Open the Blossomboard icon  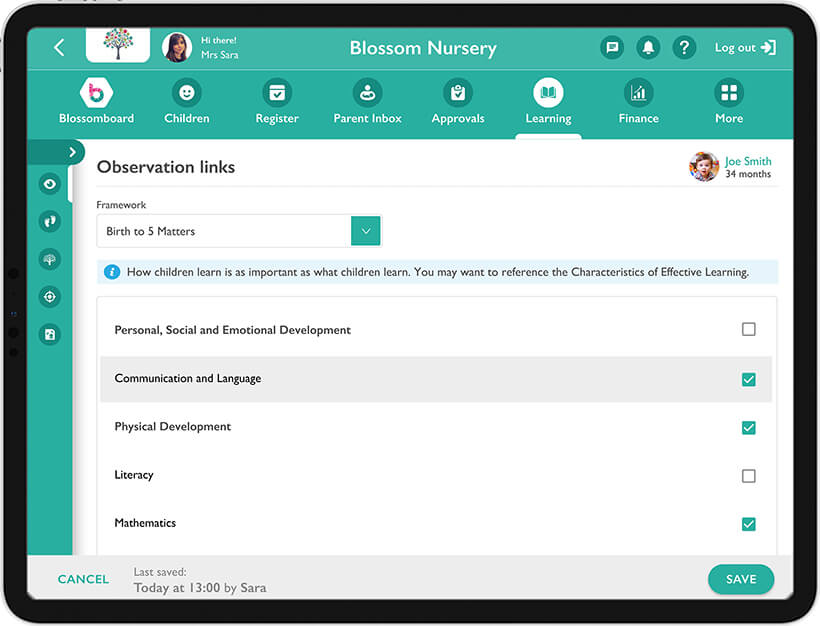pos(96,94)
